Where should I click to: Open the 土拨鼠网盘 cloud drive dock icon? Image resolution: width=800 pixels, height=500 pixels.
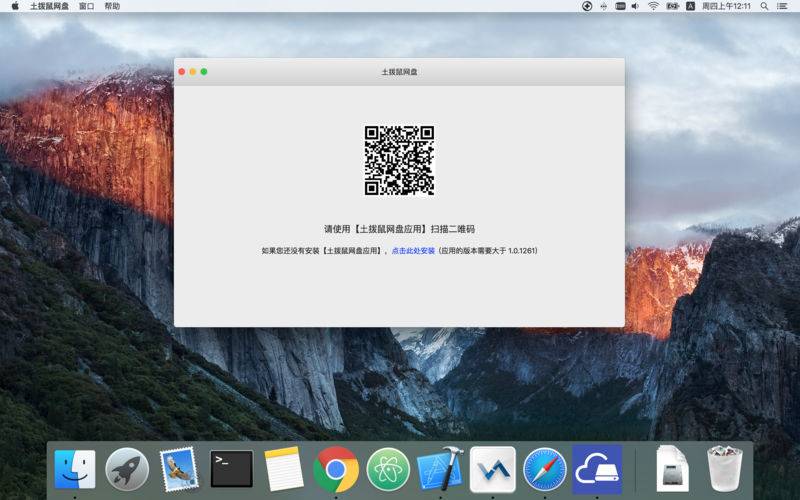597,469
